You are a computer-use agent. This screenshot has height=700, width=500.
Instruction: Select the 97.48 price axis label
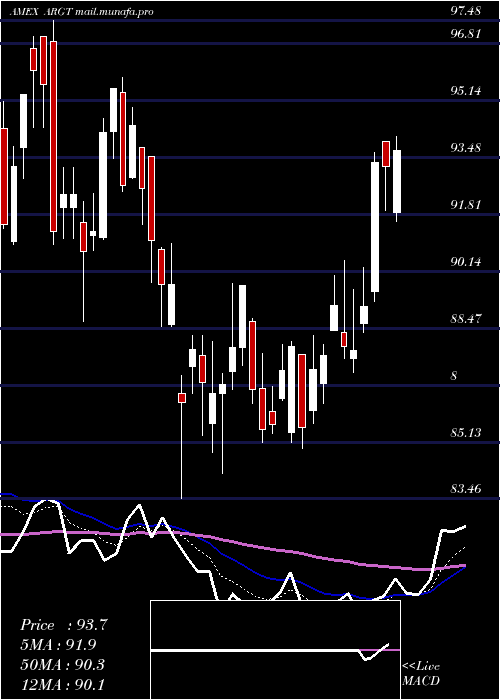click(x=466, y=11)
